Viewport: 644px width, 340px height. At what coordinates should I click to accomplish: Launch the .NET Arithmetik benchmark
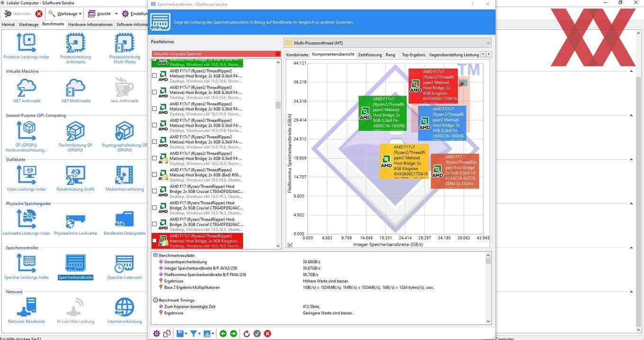tap(26, 90)
